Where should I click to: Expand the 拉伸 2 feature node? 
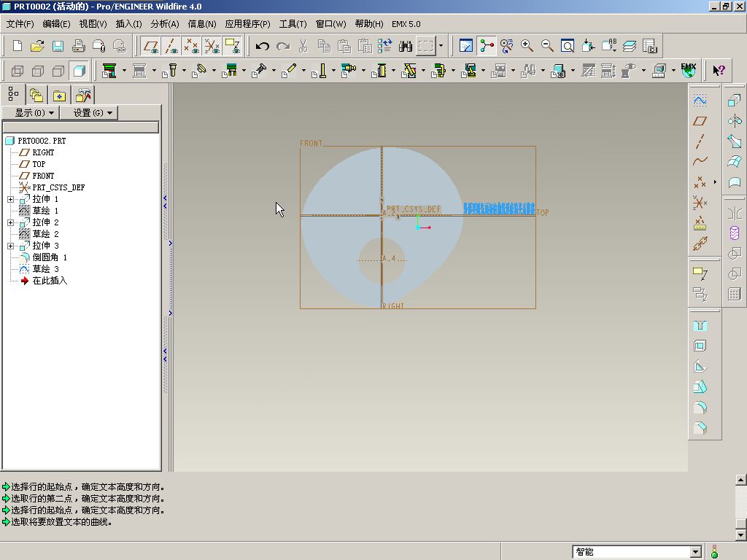coord(10,222)
